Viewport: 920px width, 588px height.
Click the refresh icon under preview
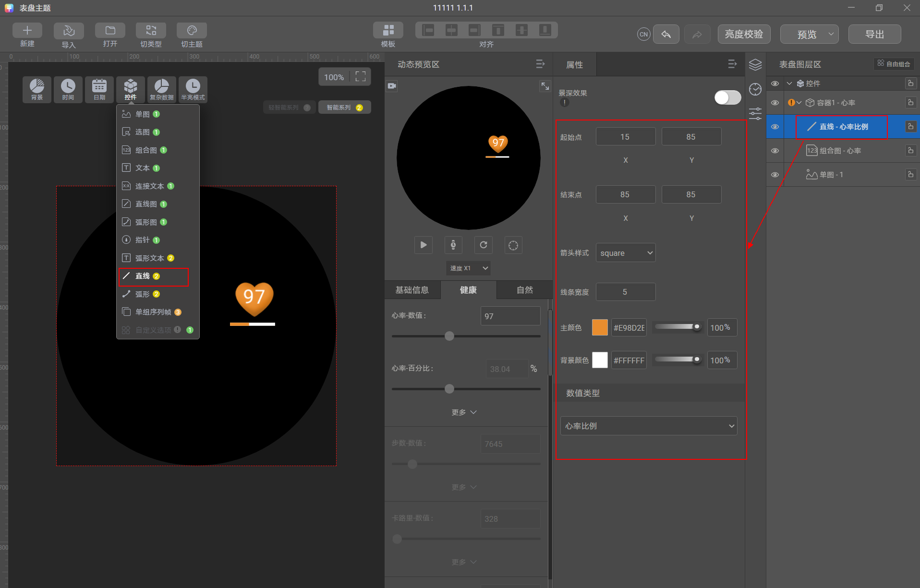pos(484,245)
